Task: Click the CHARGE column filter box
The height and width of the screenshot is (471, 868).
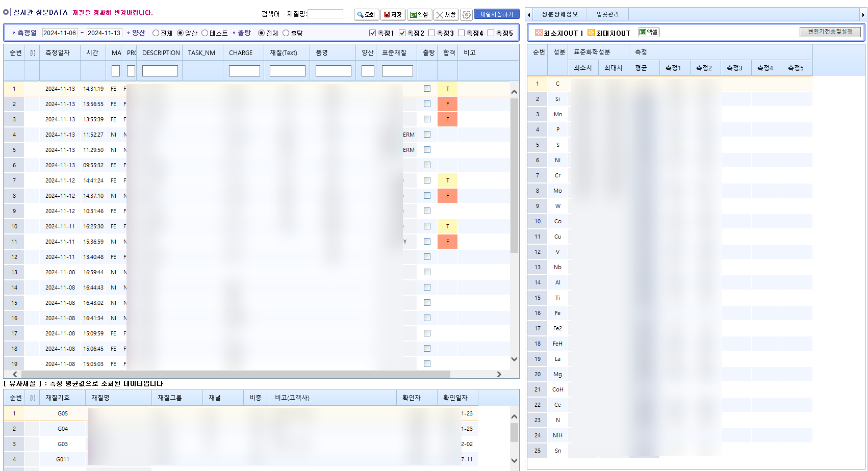Action: [x=244, y=71]
